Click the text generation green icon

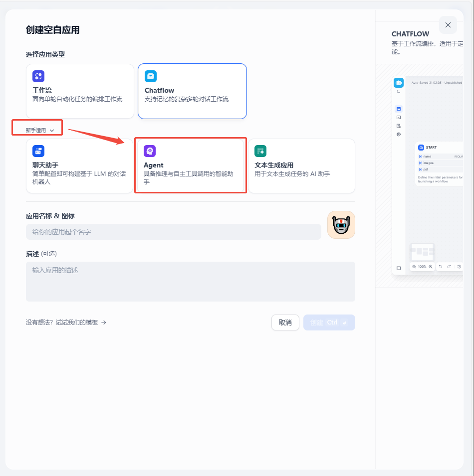260,151
